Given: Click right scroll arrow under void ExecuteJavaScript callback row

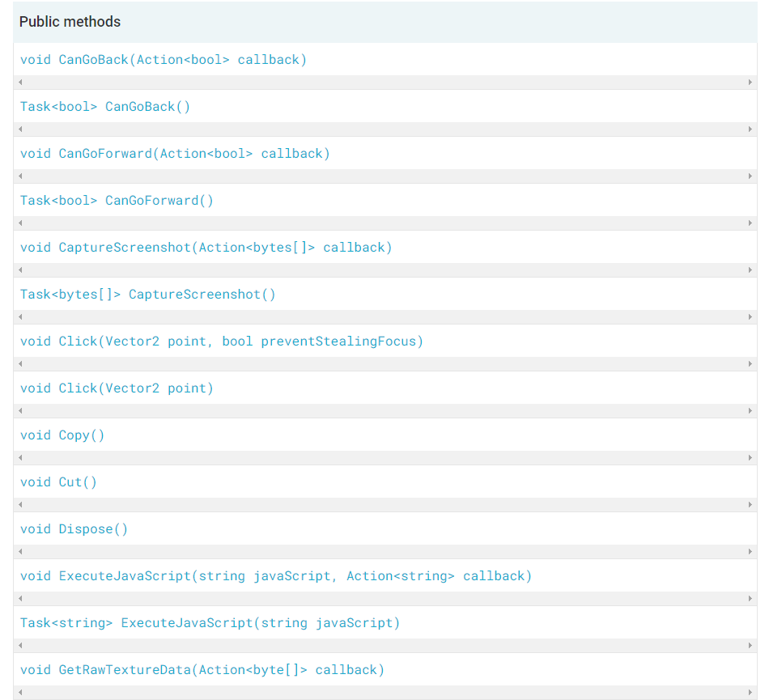Looking at the screenshot, I should (750, 599).
